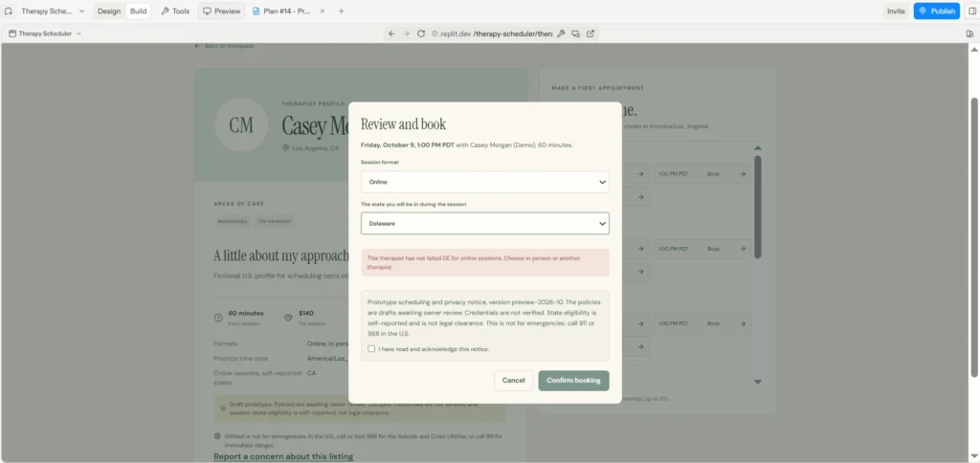Switch to Build mode
The height and width of the screenshot is (463, 980).
(x=139, y=11)
